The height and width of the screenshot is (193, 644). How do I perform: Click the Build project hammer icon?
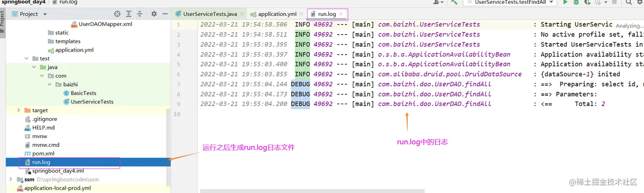pyautogui.click(x=455, y=2)
